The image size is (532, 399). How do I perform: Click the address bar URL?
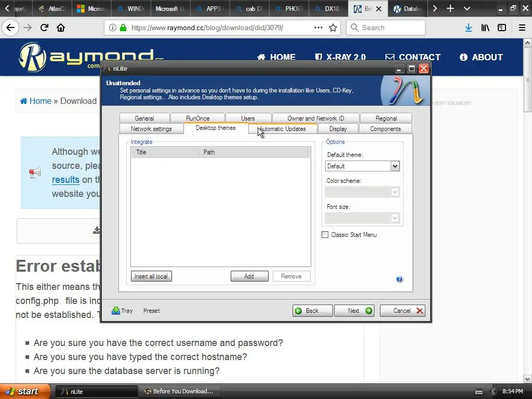click(207, 28)
